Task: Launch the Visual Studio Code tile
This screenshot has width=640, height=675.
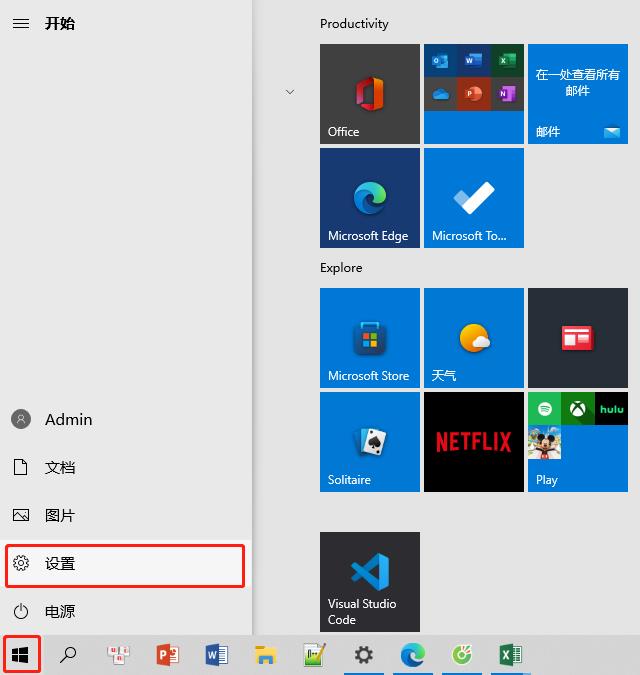Action: tap(370, 582)
